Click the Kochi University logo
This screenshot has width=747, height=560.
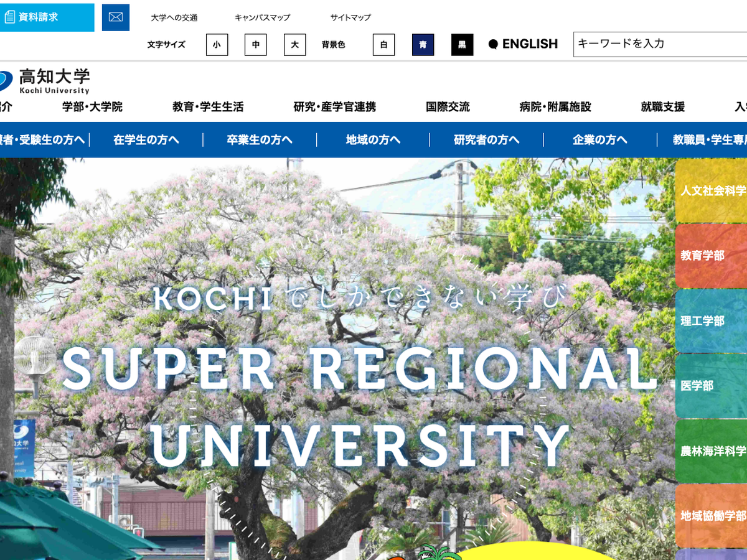[47, 81]
